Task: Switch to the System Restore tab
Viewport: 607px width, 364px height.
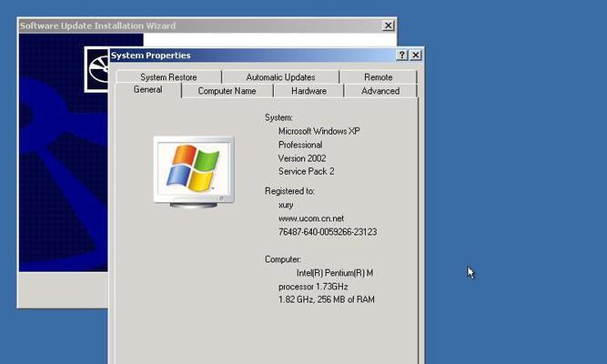Action: (x=168, y=77)
